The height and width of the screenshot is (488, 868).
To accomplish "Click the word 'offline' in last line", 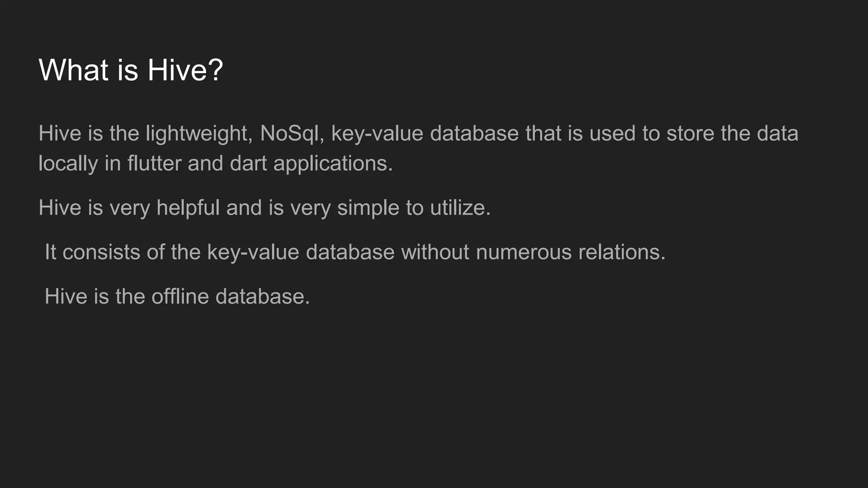I will pyautogui.click(x=180, y=297).
